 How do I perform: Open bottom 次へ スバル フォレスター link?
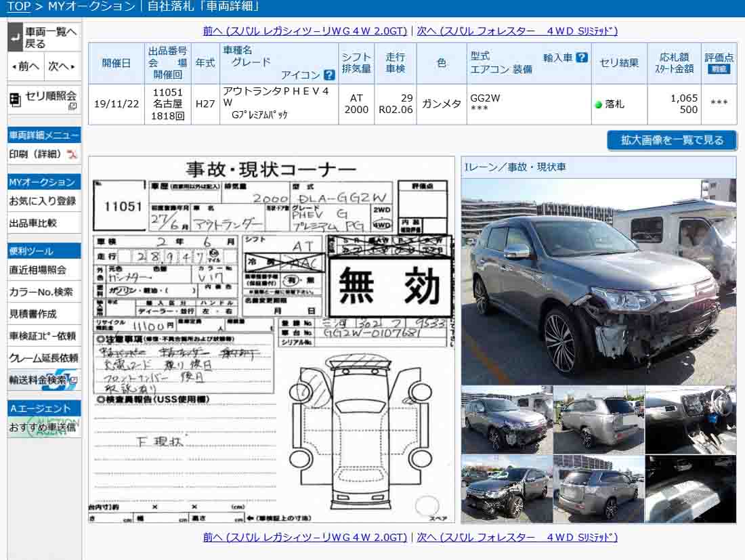(x=517, y=537)
